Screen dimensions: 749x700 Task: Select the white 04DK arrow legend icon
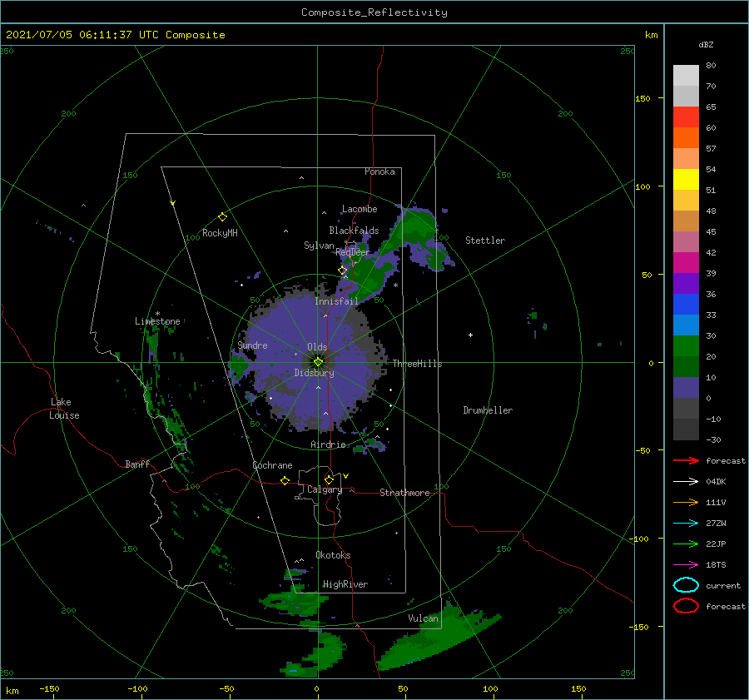686,481
